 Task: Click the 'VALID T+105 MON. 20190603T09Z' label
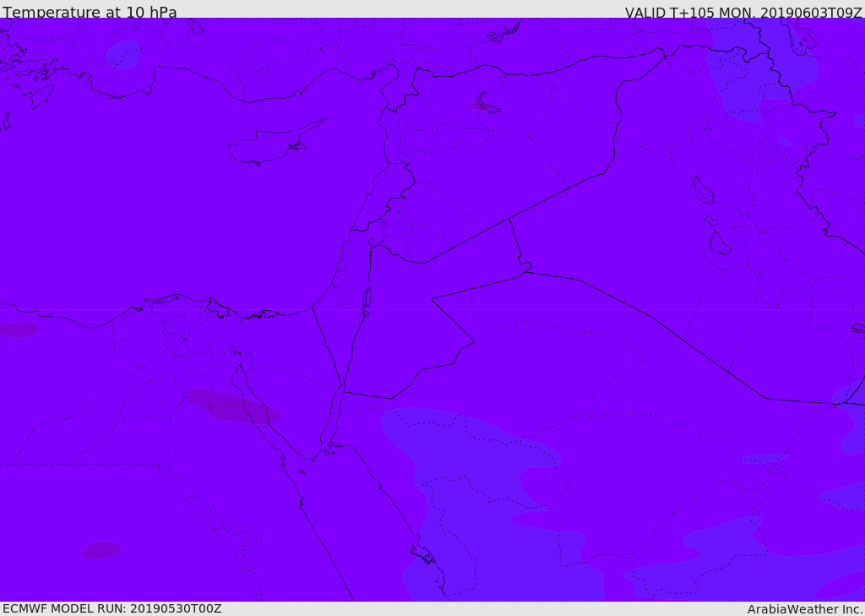pyautogui.click(x=743, y=12)
